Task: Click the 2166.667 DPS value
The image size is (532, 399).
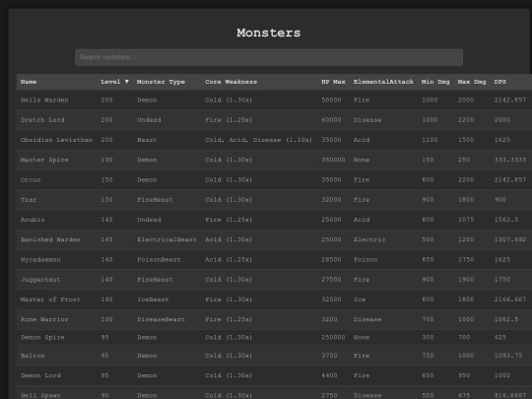Action: [x=510, y=299]
